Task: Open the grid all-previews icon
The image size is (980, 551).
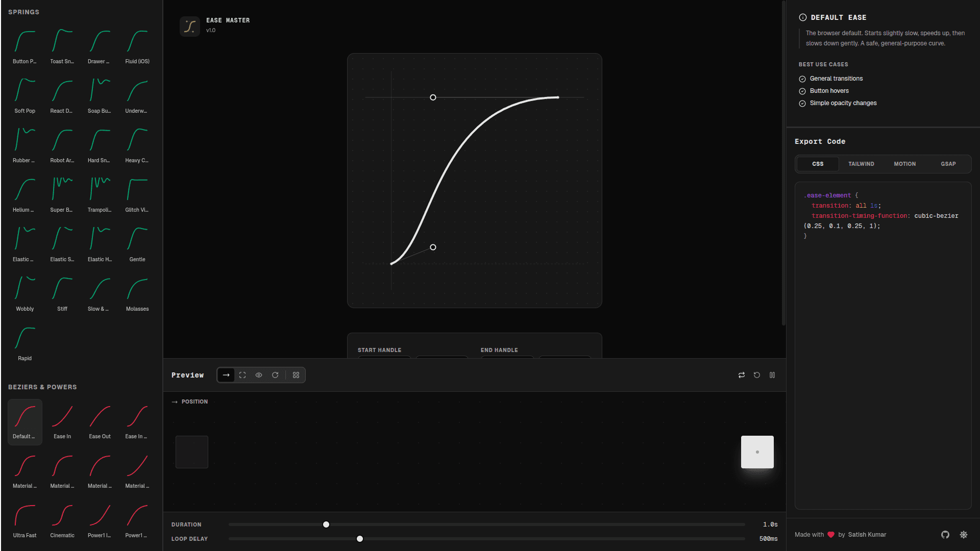Action: [296, 375]
